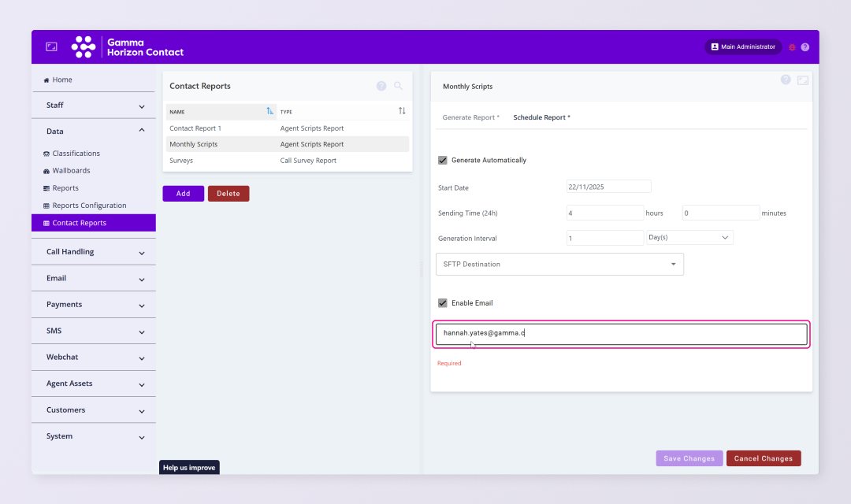Click the Start Date input field
Screen dimensions: 851x504
pos(608,187)
